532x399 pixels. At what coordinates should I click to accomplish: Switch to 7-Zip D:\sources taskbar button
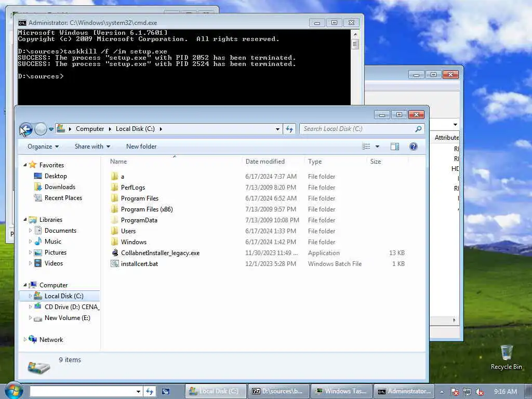pos(278,391)
